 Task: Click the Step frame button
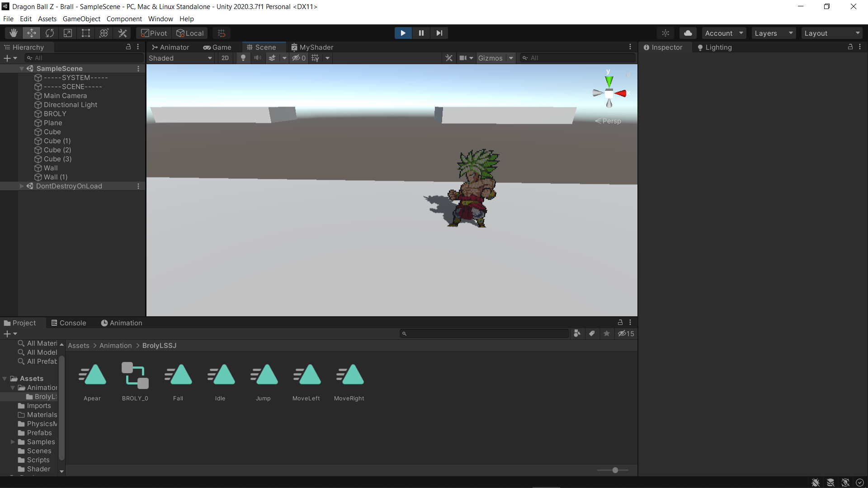tap(439, 33)
